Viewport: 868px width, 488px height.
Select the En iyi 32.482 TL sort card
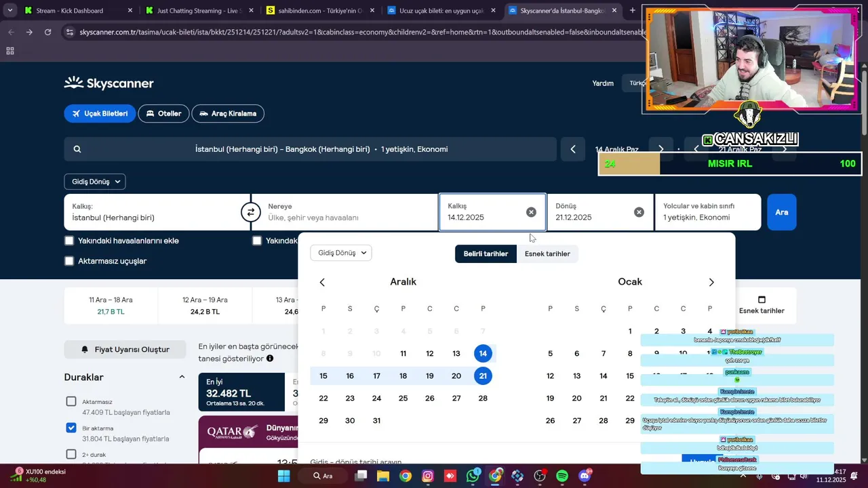[241, 392]
